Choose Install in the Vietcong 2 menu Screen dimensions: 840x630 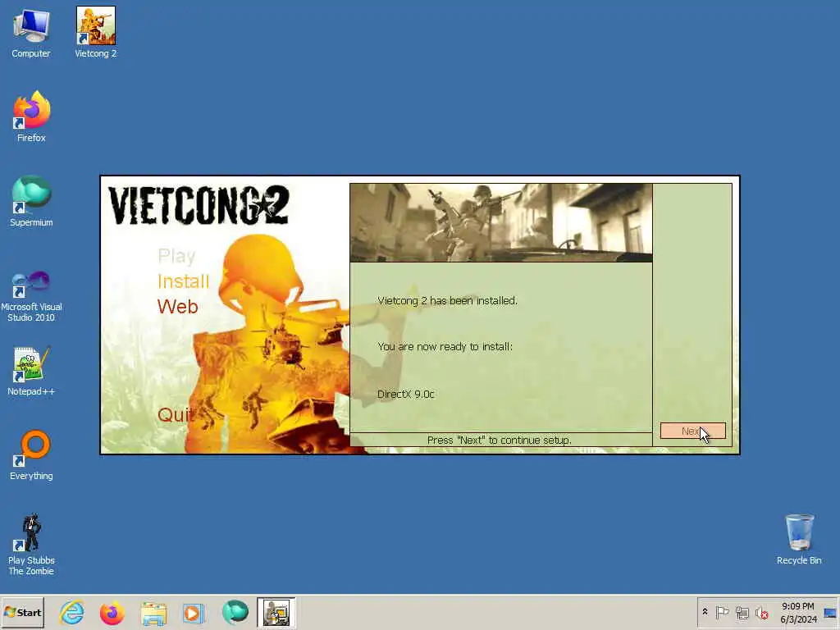[183, 281]
